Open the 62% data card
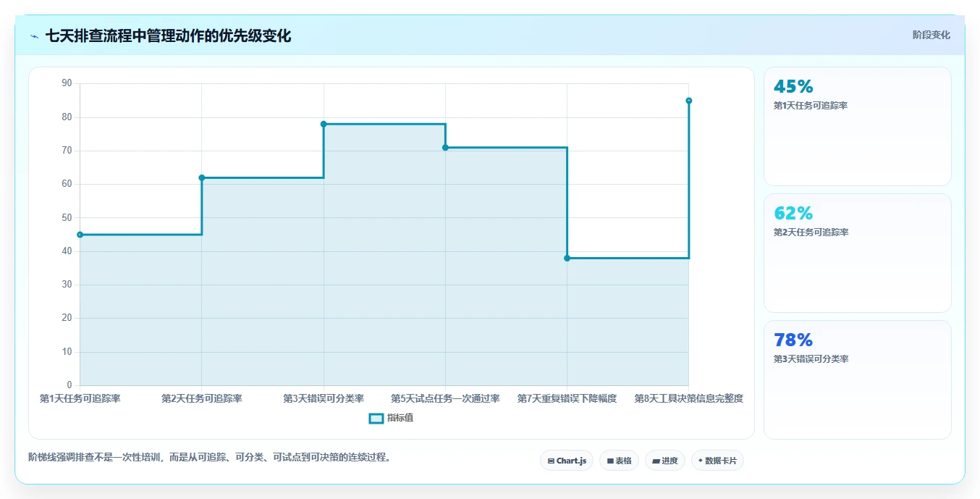980x499 pixels. (858, 253)
